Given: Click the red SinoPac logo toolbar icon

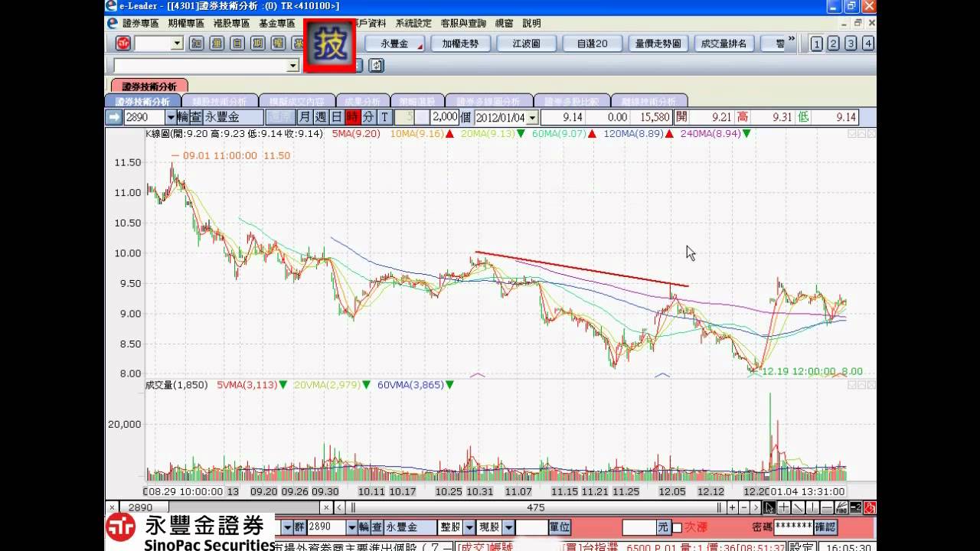Looking at the screenshot, I should tap(122, 43).
